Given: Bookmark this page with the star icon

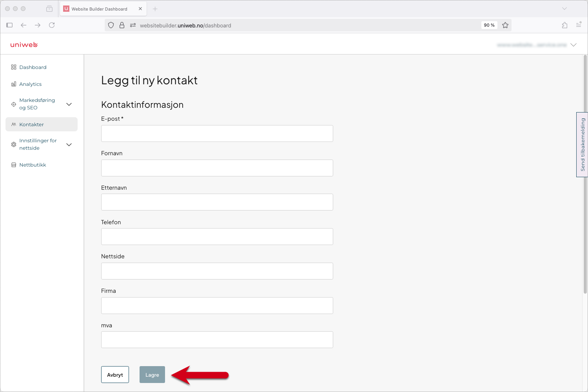Looking at the screenshot, I should click(x=505, y=25).
